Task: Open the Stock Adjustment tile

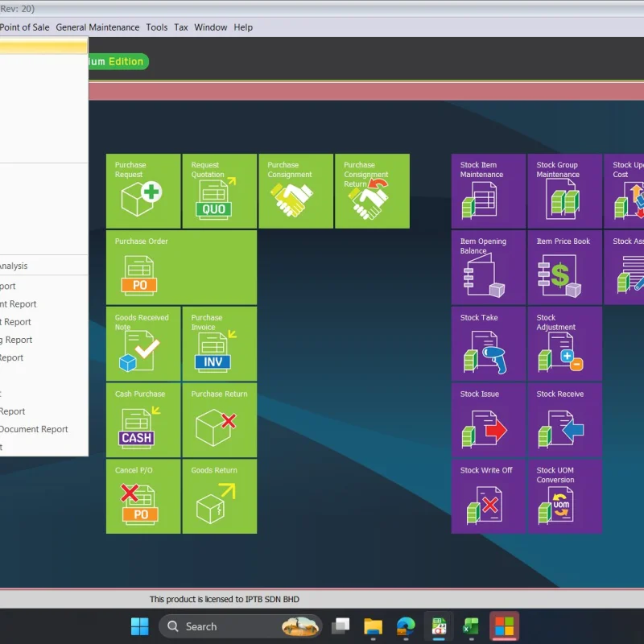Action: tap(564, 344)
